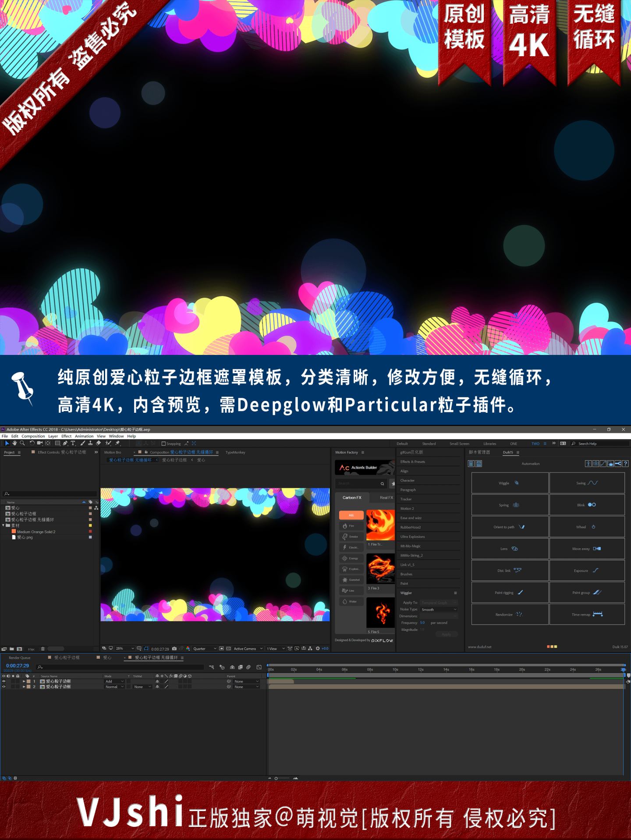This screenshot has width=631, height=840.
Task: Open the Effect Controls panel tab
Action: pyautogui.click(x=62, y=452)
